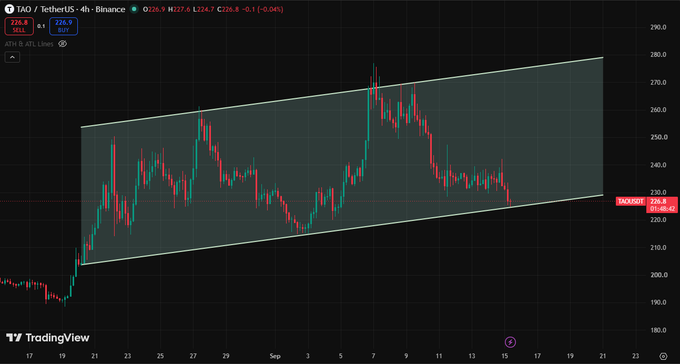Screen dimensions: 680x364
Task: Select the lower trendline of the channel
Action: point(342,230)
